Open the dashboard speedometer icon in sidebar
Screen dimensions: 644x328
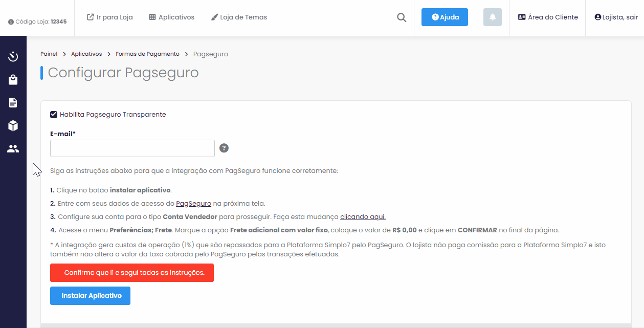pyautogui.click(x=13, y=56)
